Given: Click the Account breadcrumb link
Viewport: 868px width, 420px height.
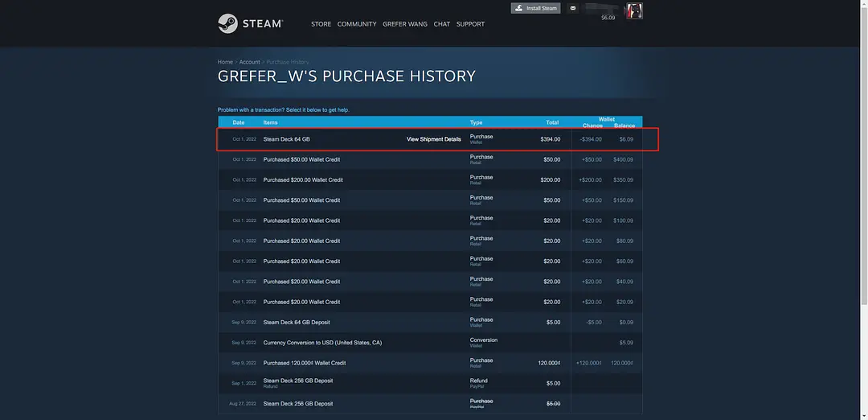Looking at the screenshot, I should pyautogui.click(x=249, y=62).
